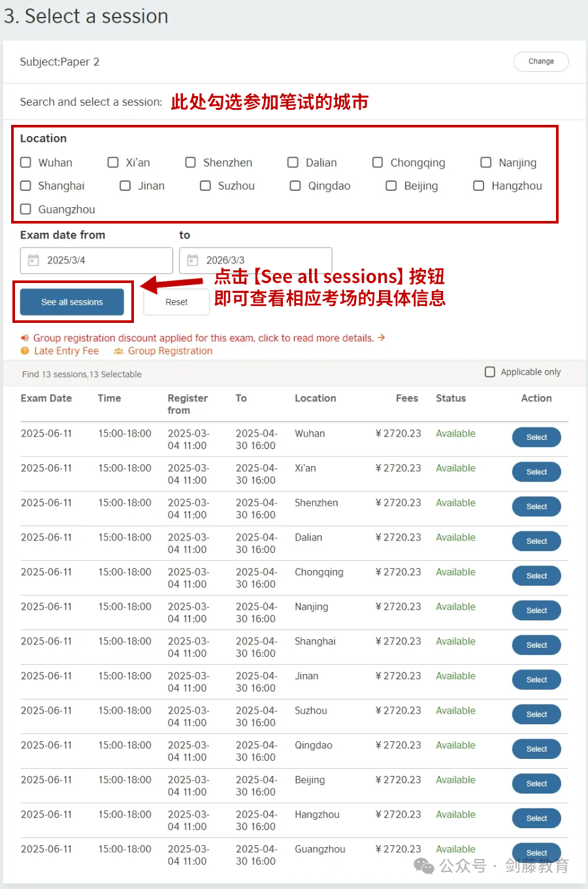The image size is (588, 889).
Task: Click the megaphone icon before group discount notice
Action: tap(25, 338)
